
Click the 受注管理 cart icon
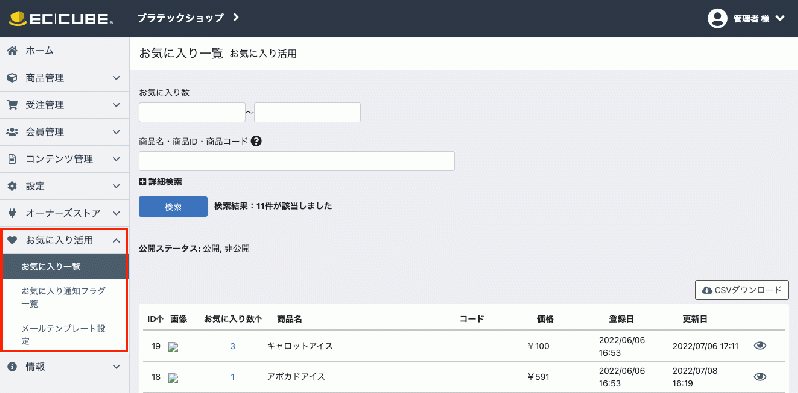tap(13, 105)
